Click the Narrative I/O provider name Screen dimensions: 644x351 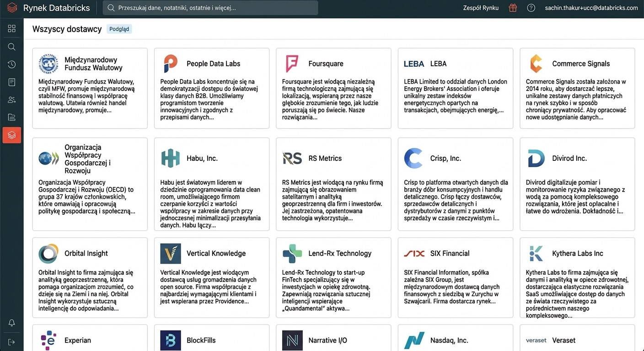point(328,340)
